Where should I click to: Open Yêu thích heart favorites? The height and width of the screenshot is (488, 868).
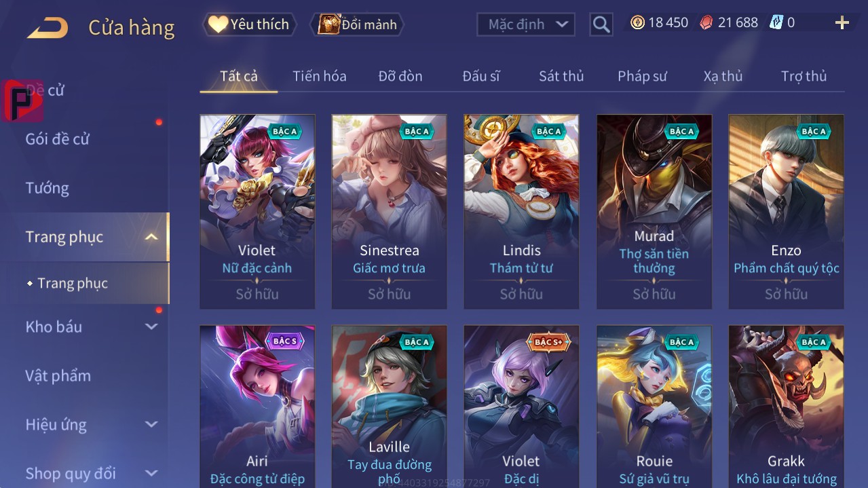point(249,24)
